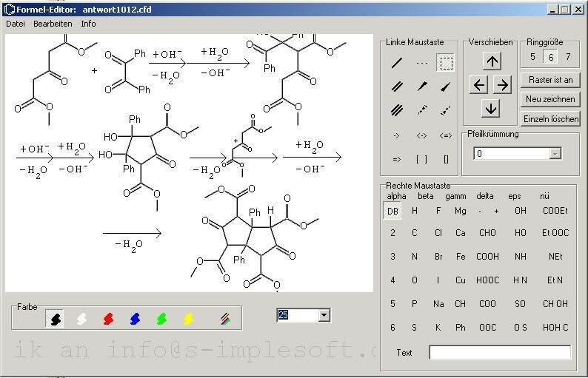This screenshot has width=588, height=378.
Task: Click the Einzeln löschen button
Action: click(550, 119)
